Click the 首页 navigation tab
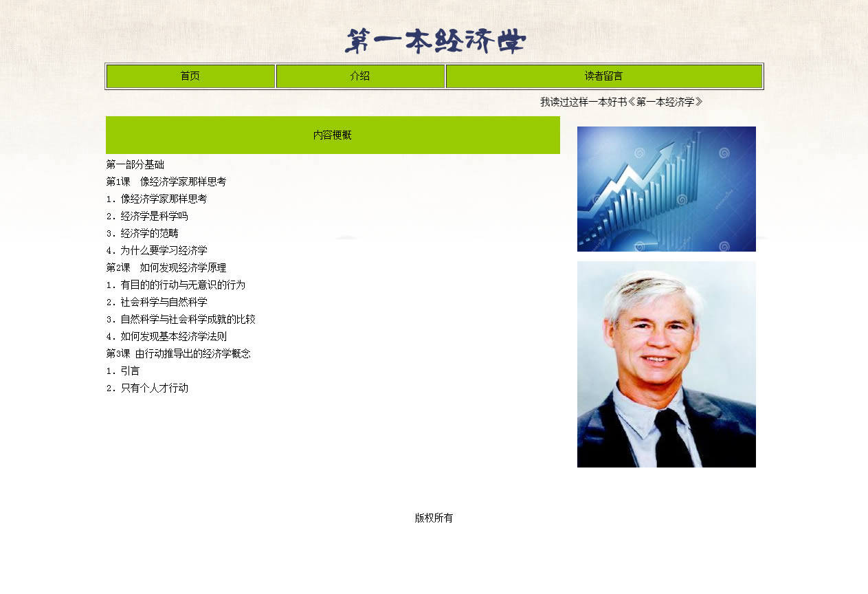The width and height of the screenshot is (868, 594). pos(190,76)
